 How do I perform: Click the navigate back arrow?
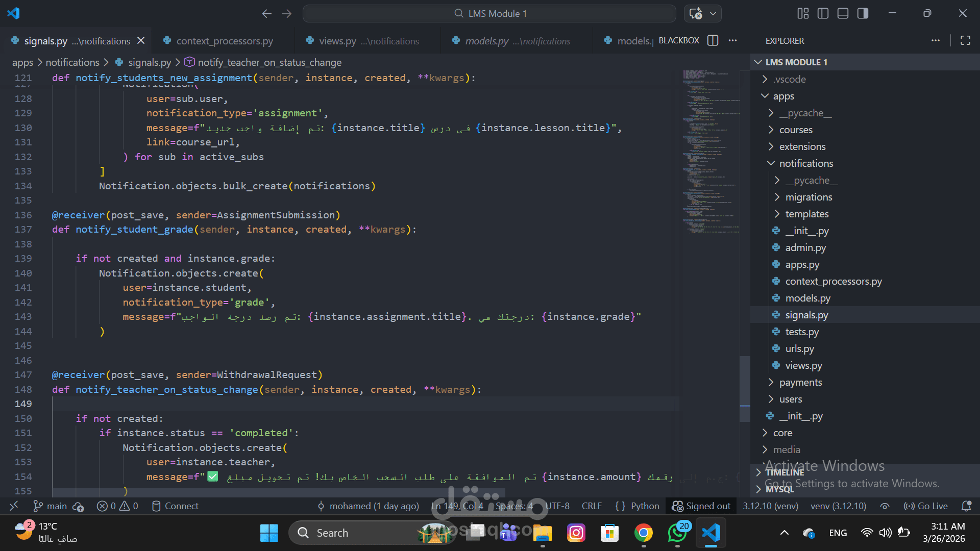point(266,14)
